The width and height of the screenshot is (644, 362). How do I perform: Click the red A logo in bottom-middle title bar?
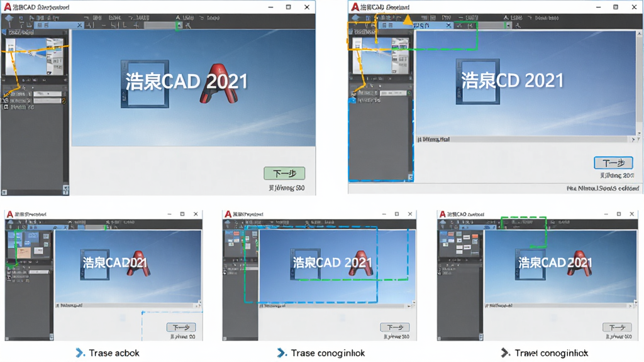pos(228,214)
